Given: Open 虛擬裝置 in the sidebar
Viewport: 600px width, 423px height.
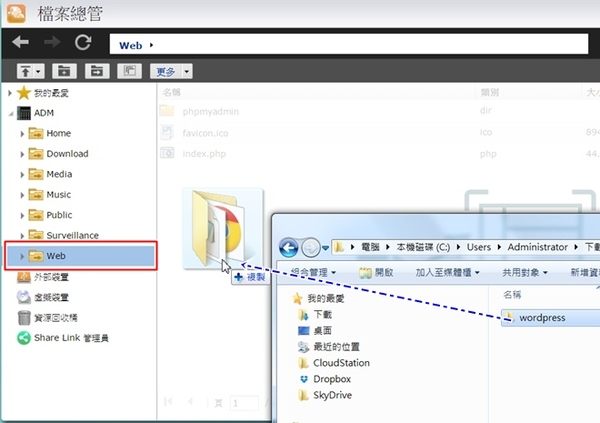Looking at the screenshot, I should click(43, 297).
